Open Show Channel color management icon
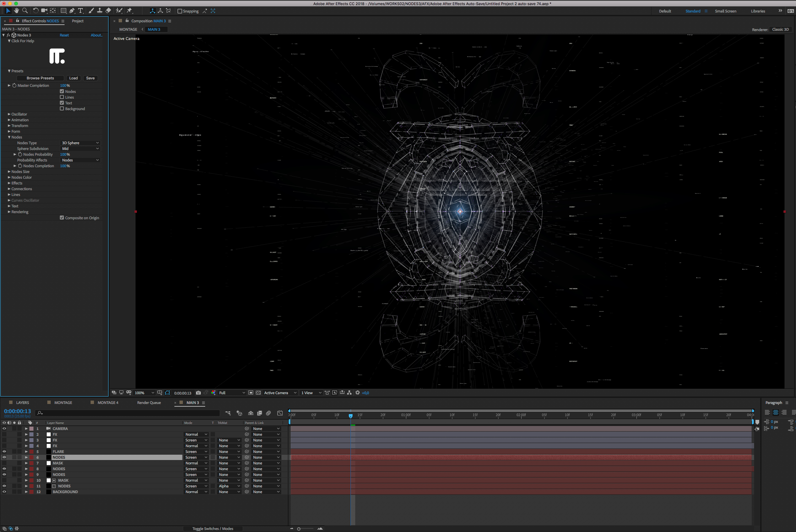The height and width of the screenshot is (532, 796). point(214,392)
